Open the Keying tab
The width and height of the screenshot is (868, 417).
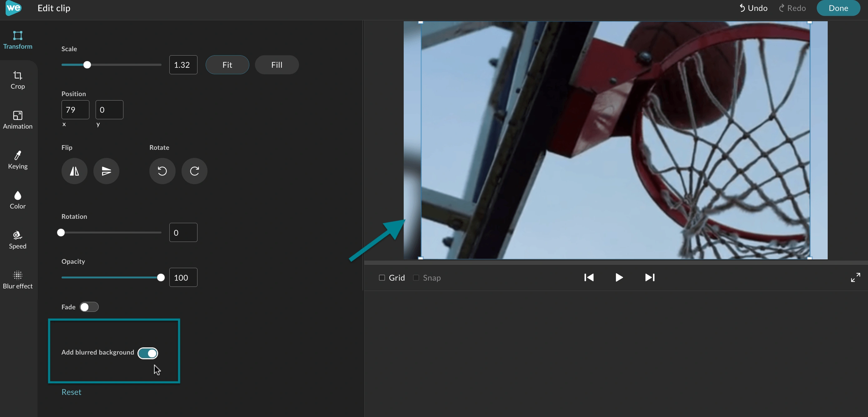[x=18, y=160]
